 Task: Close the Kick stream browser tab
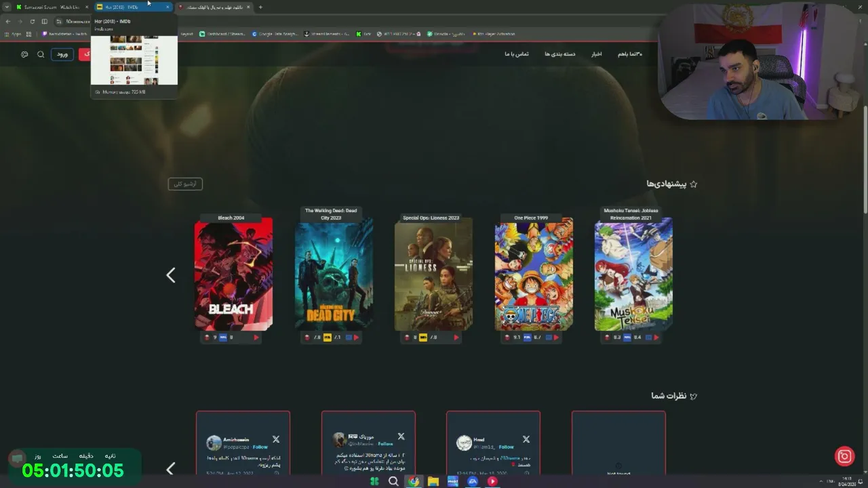point(87,7)
